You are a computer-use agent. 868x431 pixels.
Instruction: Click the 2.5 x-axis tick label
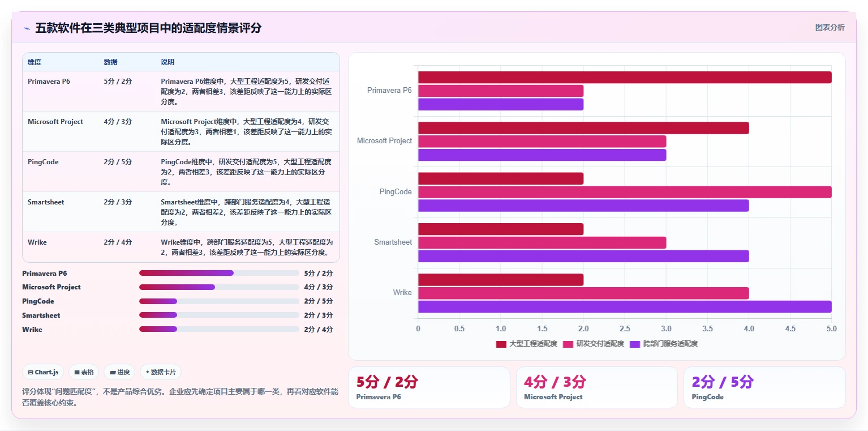[625, 329]
